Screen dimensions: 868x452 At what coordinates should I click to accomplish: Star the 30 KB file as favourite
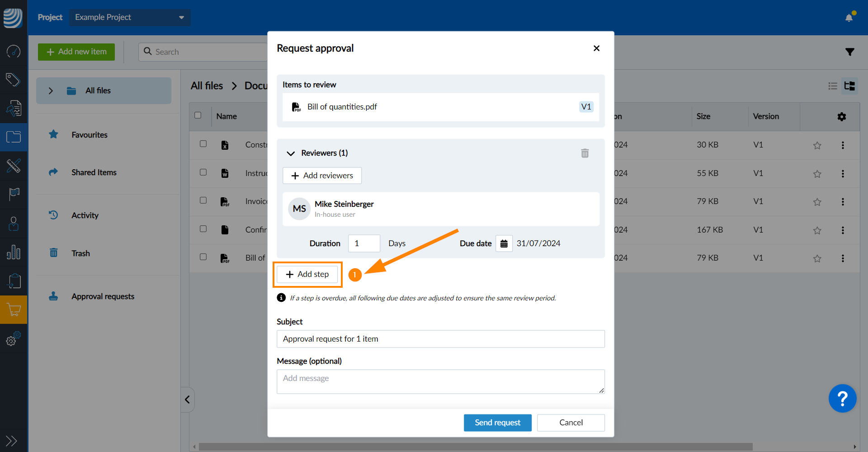pos(817,145)
